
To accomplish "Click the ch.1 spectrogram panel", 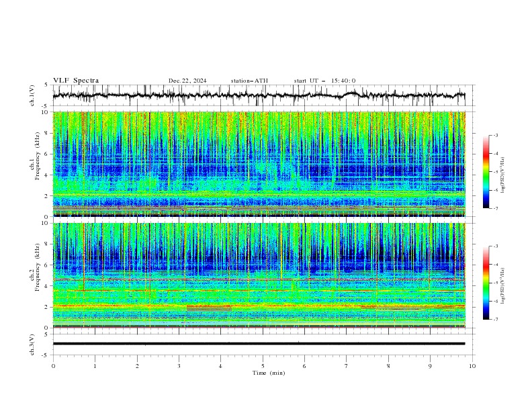I will coord(259,164).
